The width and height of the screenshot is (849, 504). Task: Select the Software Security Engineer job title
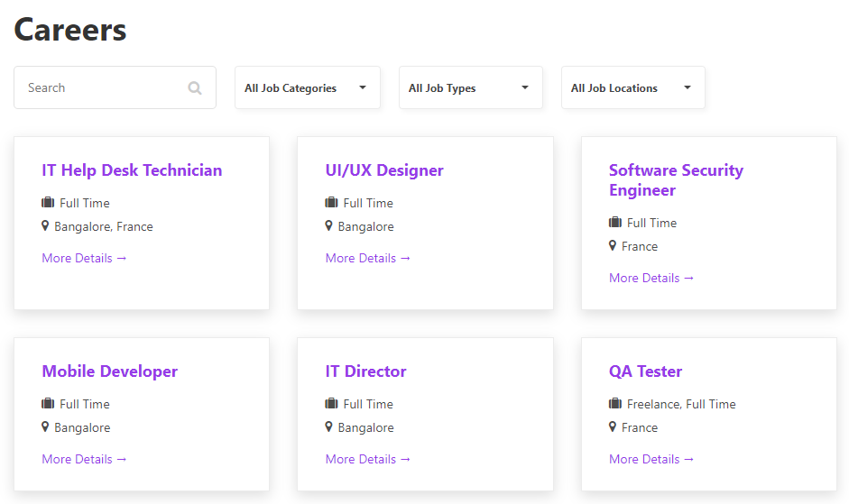tap(676, 180)
